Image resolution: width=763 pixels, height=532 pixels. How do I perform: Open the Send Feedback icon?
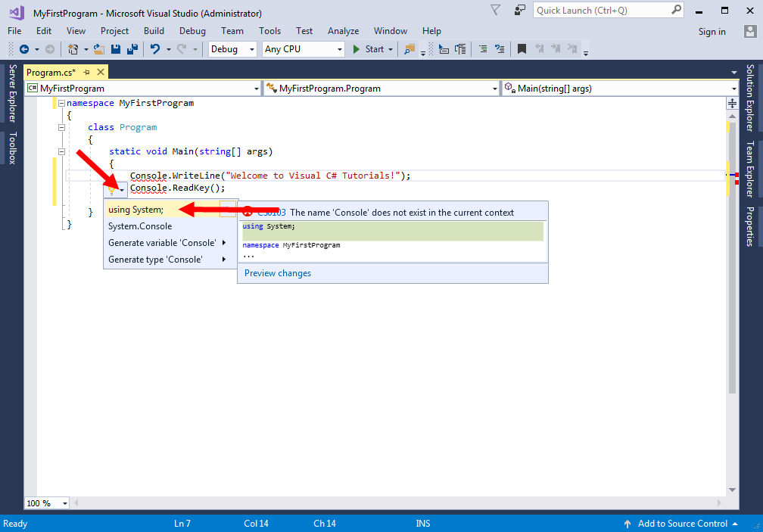coord(520,10)
